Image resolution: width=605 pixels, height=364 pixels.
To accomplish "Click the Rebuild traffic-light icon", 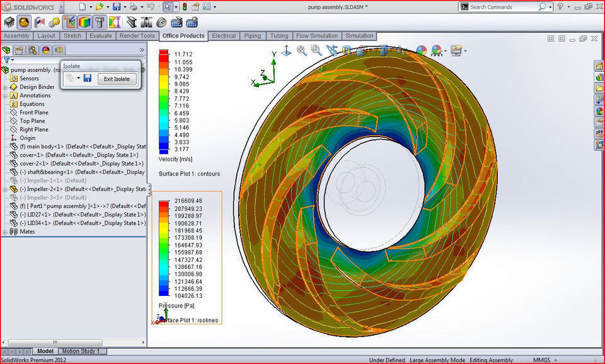I will 185,6.
